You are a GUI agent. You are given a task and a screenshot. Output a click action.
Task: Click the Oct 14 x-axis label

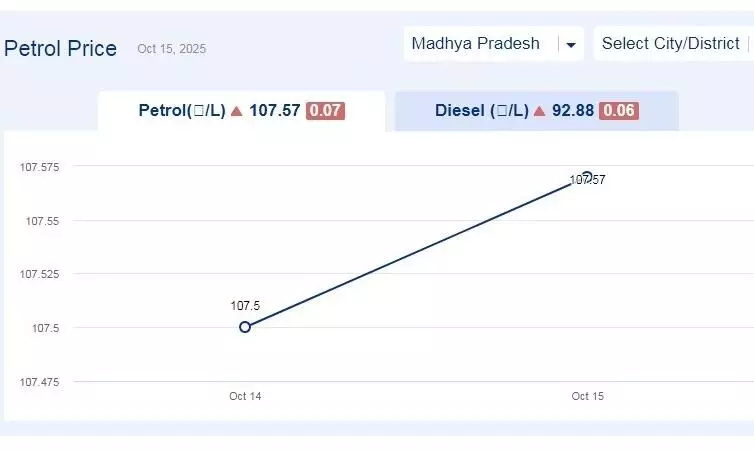coord(245,396)
